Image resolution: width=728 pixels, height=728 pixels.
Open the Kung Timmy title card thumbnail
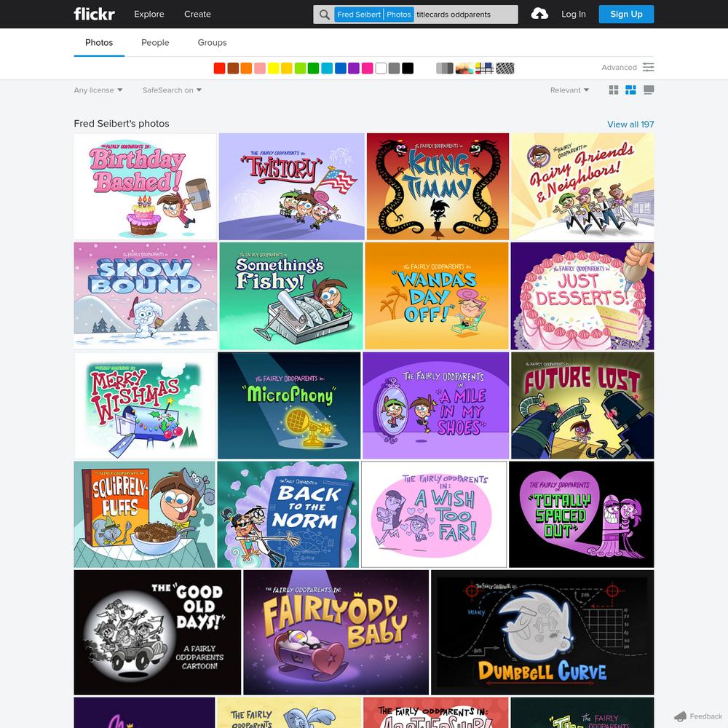438,186
